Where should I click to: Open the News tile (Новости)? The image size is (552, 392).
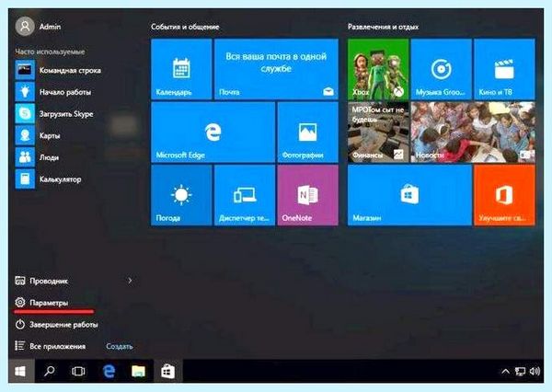[473, 133]
